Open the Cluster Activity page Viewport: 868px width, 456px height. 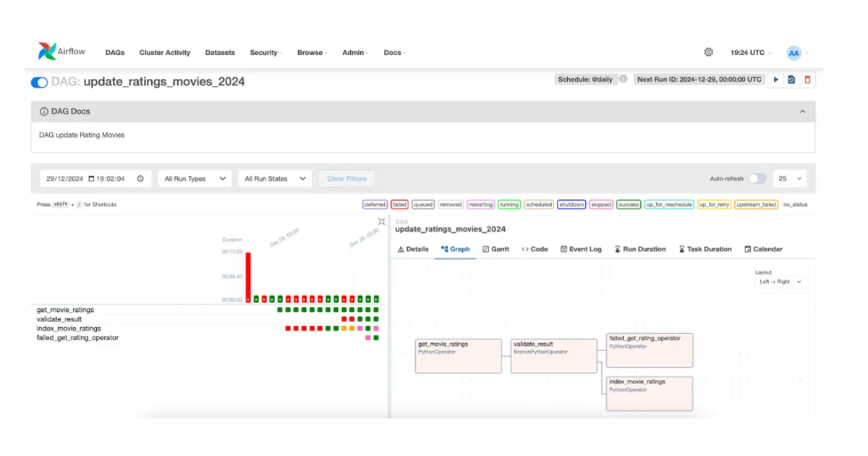pos(165,52)
